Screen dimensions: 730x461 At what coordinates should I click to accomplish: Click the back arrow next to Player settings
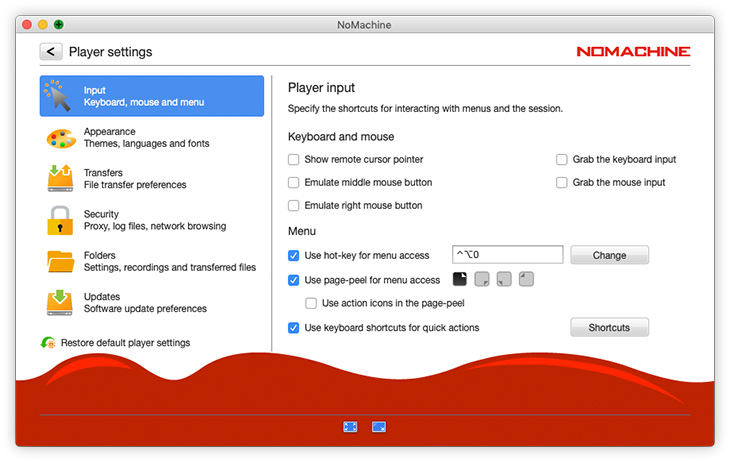point(51,51)
